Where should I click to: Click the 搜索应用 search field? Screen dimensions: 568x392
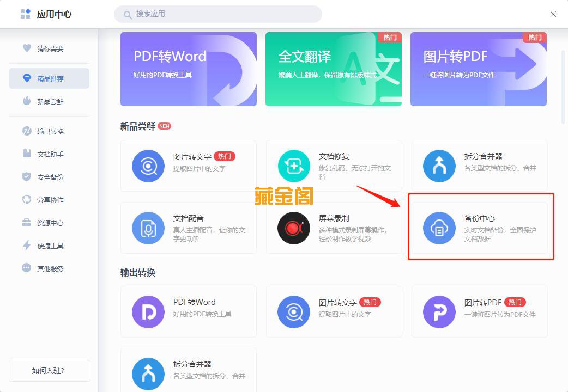tap(218, 14)
